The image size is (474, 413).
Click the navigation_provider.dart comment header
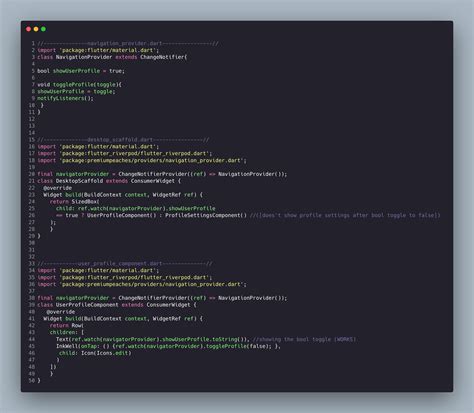(128, 43)
